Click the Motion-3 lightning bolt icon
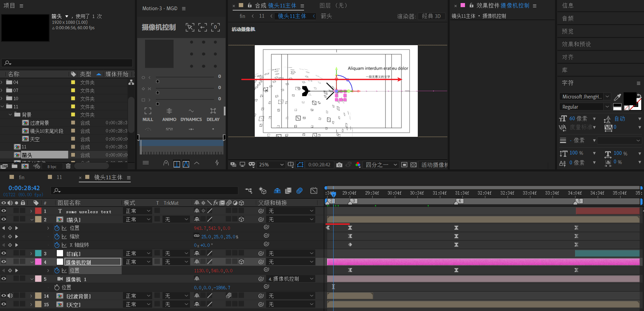 [x=217, y=163]
